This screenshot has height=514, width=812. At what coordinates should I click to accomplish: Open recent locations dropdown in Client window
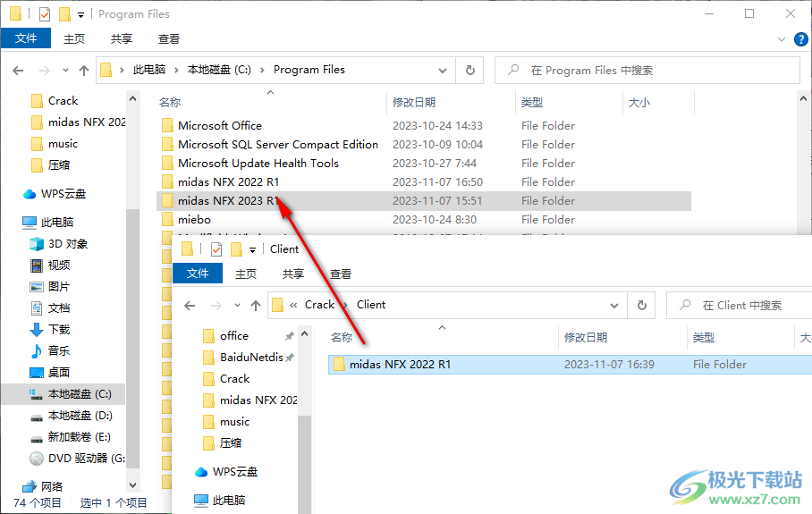coord(237,306)
